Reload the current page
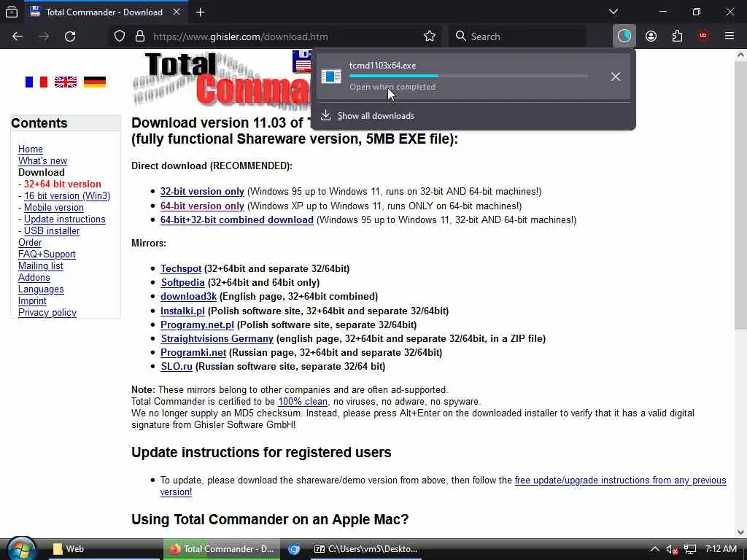Image resolution: width=747 pixels, height=560 pixels. (x=70, y=36)
